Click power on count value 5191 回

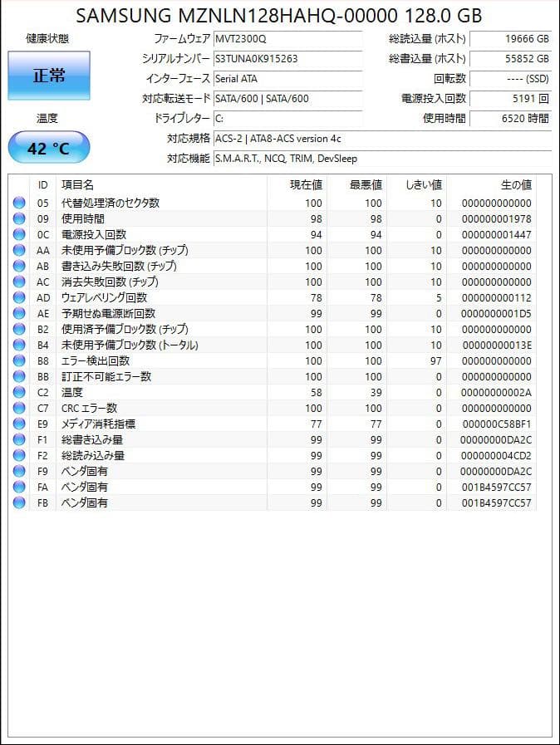[x=510, y=99]
